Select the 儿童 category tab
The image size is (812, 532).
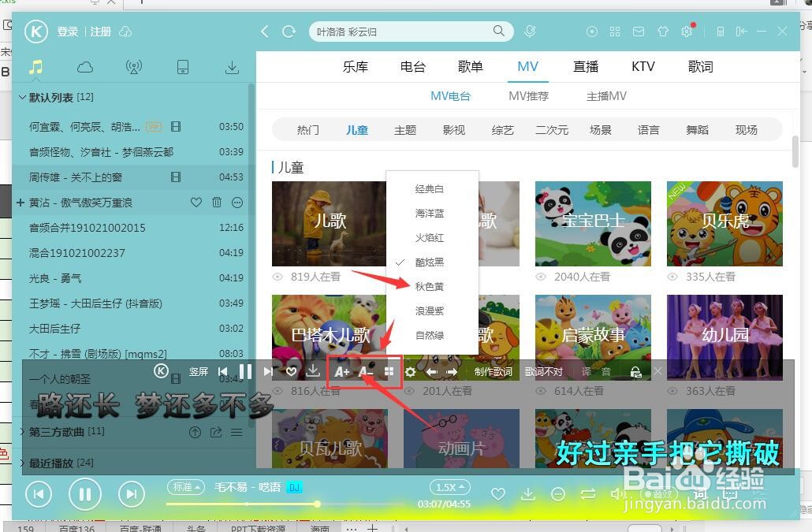(356, 129)
